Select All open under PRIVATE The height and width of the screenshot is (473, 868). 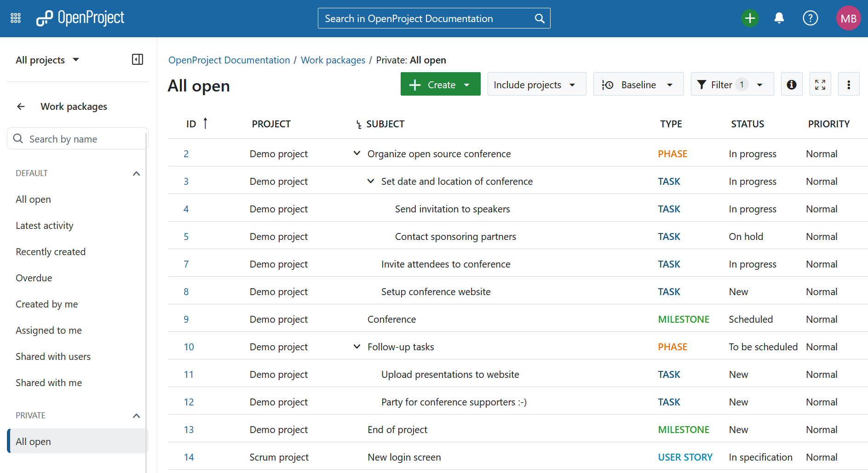tap(78, 441)
